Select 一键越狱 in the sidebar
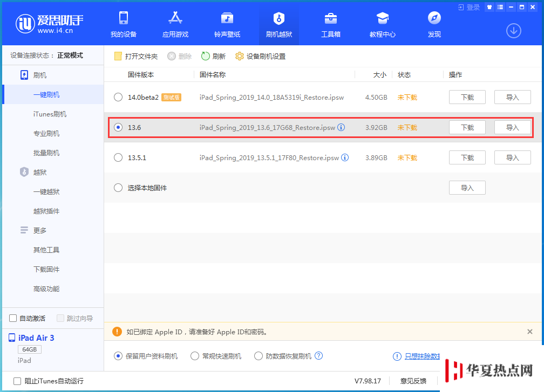 [x=46, y=191]
